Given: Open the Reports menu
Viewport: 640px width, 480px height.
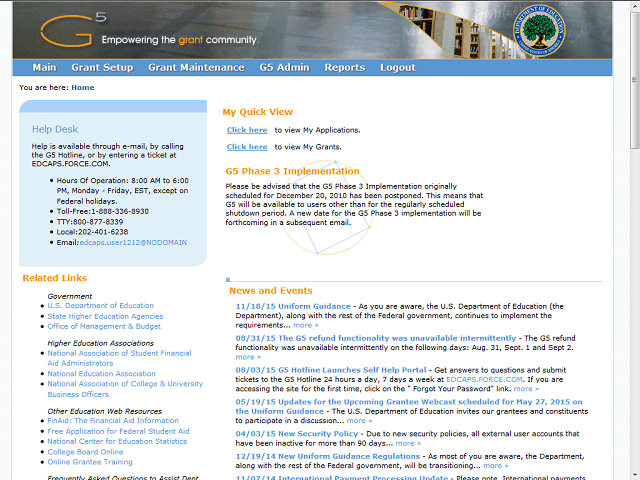Looking at the screenshot, I should [x=344, y=68].
